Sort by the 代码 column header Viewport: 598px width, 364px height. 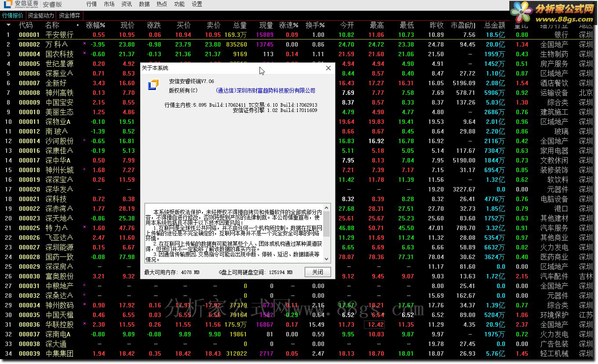point(25,25)
